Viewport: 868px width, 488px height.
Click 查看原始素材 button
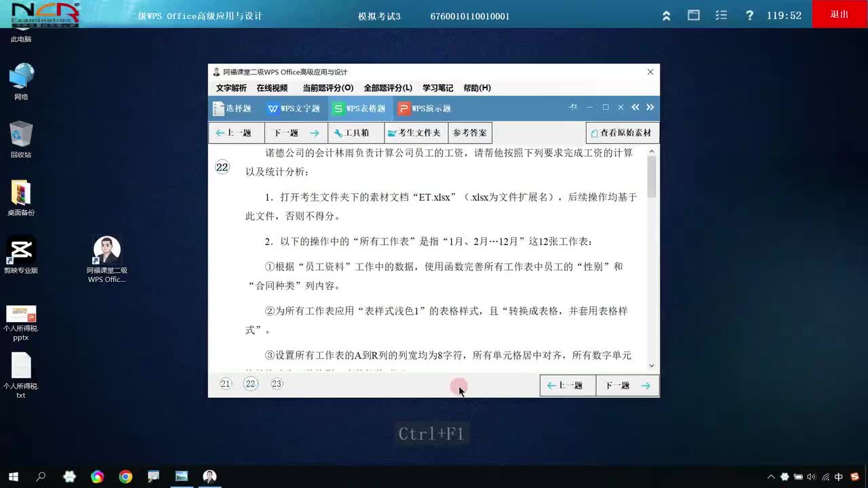[623, 133]
